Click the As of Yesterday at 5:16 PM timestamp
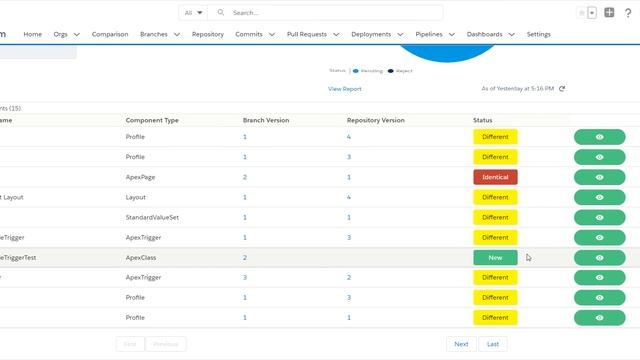Screen dimensions: 640x360 [518, 89]
